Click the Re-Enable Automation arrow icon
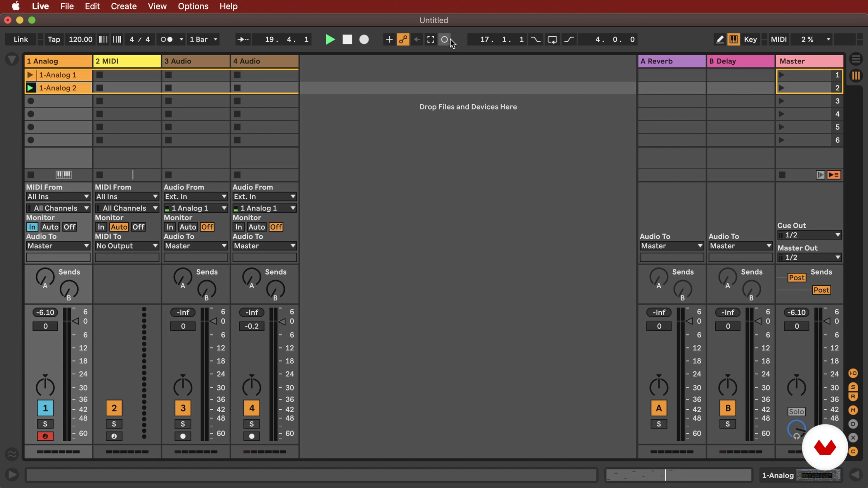Image resolution: width=868 pixels, height=488 pixels. tap(417, 39)
